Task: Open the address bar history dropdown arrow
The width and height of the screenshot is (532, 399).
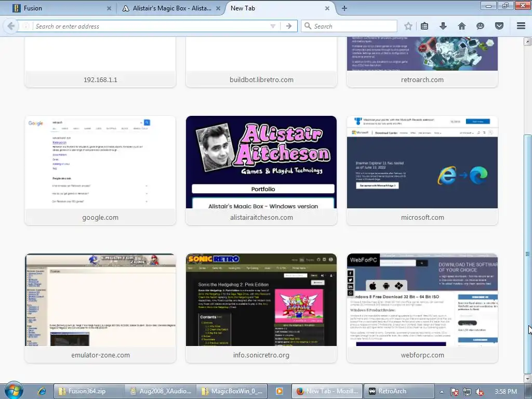Action: 273,26
